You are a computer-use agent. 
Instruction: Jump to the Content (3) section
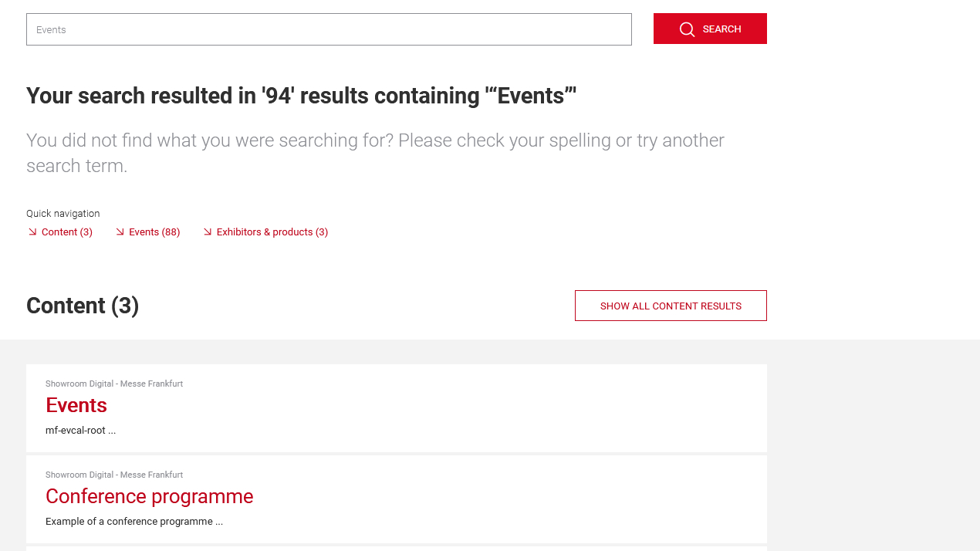coord(66,231)
